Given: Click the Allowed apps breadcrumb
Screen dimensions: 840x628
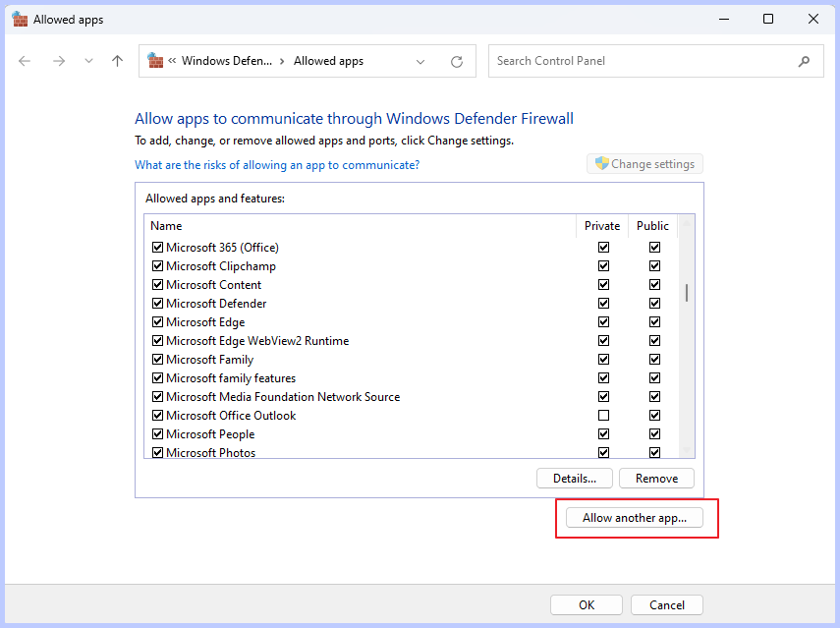Looking at the screenshot, I should (328, 61).
